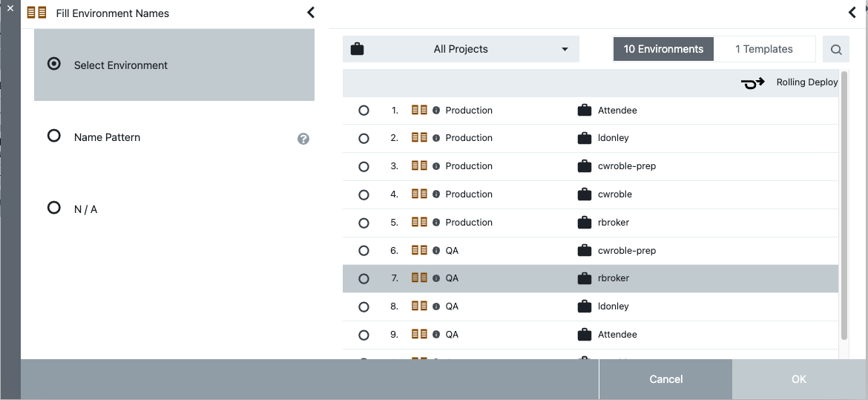Click environment server icon on row 1
This screenshot has height=400, width=868.
(420, 110)
